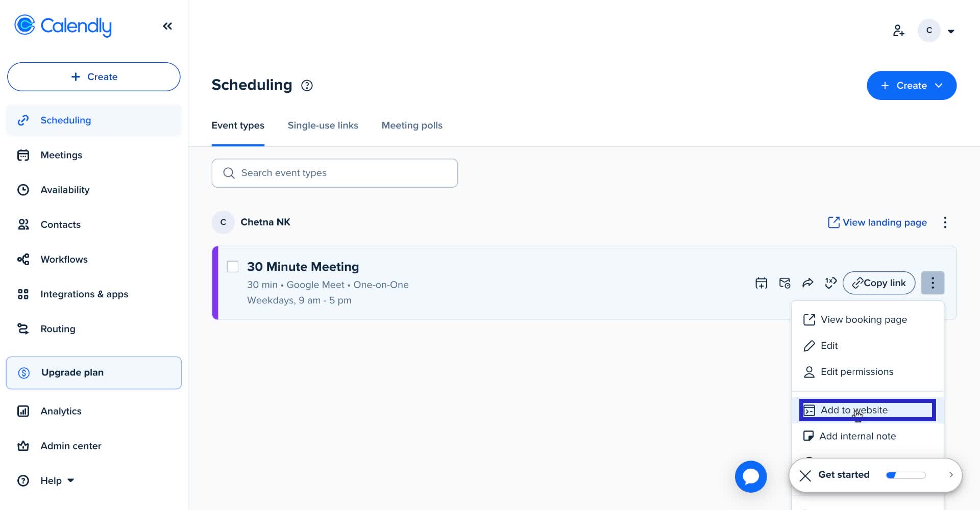The width and height of the screenshot is (980, 510).
Task: Select the 30 Minute Meeting checkbox
Action: pyautogui.click(x=232, y=266)
